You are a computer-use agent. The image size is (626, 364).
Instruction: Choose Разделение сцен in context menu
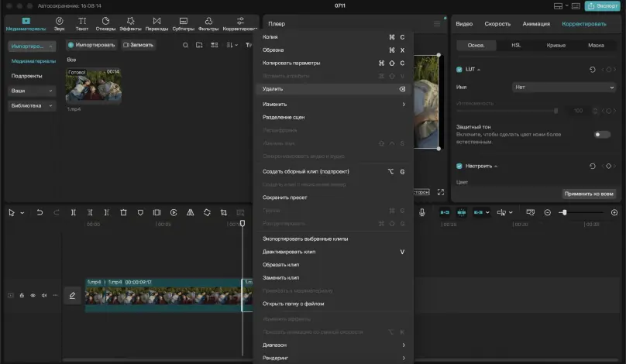pyautogui.click(x=333, y=118)
